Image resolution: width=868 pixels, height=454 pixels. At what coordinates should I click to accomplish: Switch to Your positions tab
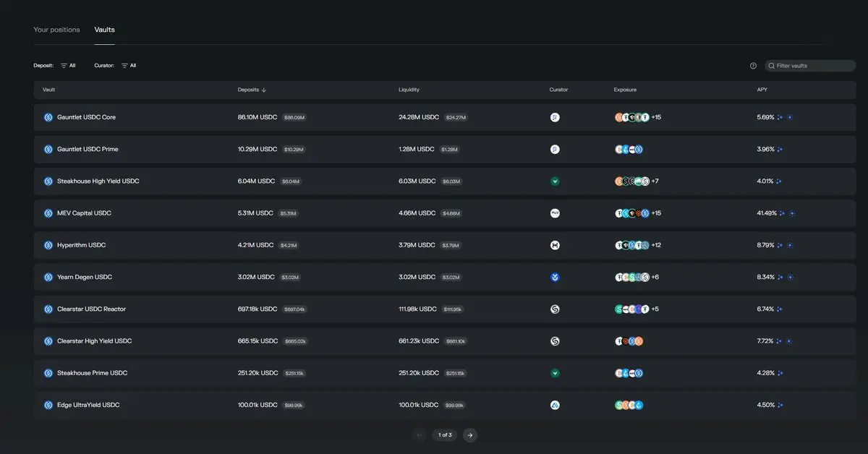click(x=56, y=30)
